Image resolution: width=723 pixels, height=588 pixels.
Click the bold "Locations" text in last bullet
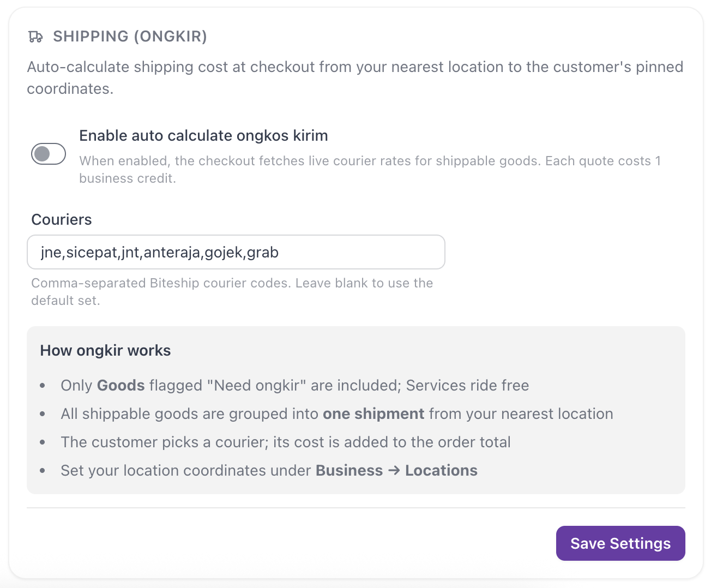pos(441,470)
